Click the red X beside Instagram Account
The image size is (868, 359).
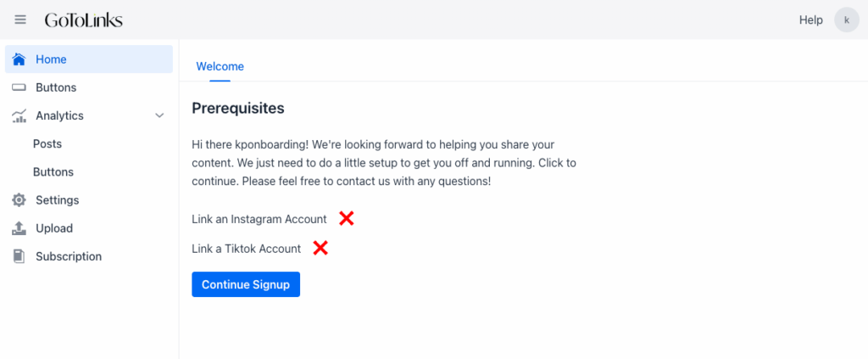[346, 219]
